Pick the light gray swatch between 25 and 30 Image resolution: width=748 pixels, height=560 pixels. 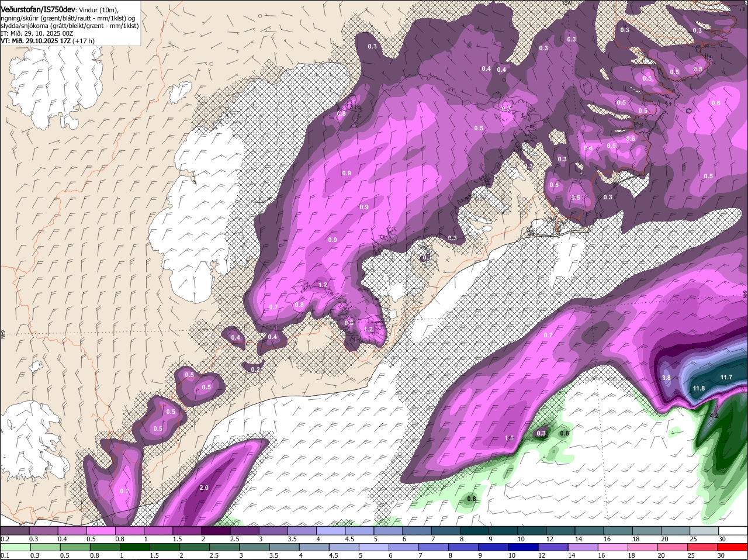pos(704,531)
